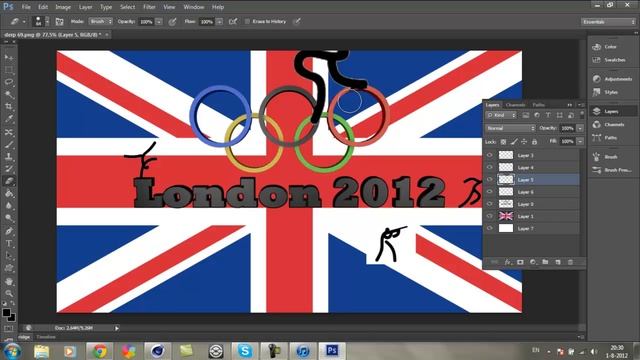Image resolution: width=640 pixels, height=360 pixels.
Task: Toggle lock transparent pixels
Action: tap(503, 142)
